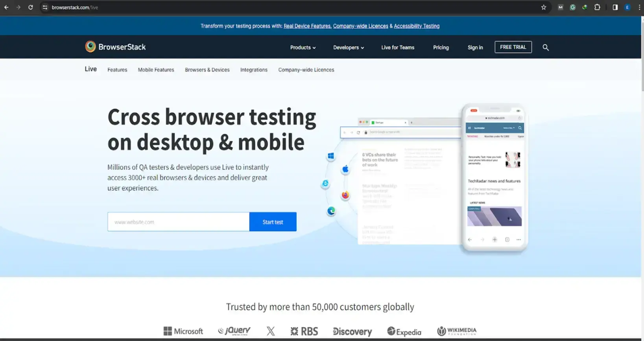The height and width of the screenshot is (341, 644).
Task: Open the Features sub-navigation tab
Action: [x=117, y=70]
